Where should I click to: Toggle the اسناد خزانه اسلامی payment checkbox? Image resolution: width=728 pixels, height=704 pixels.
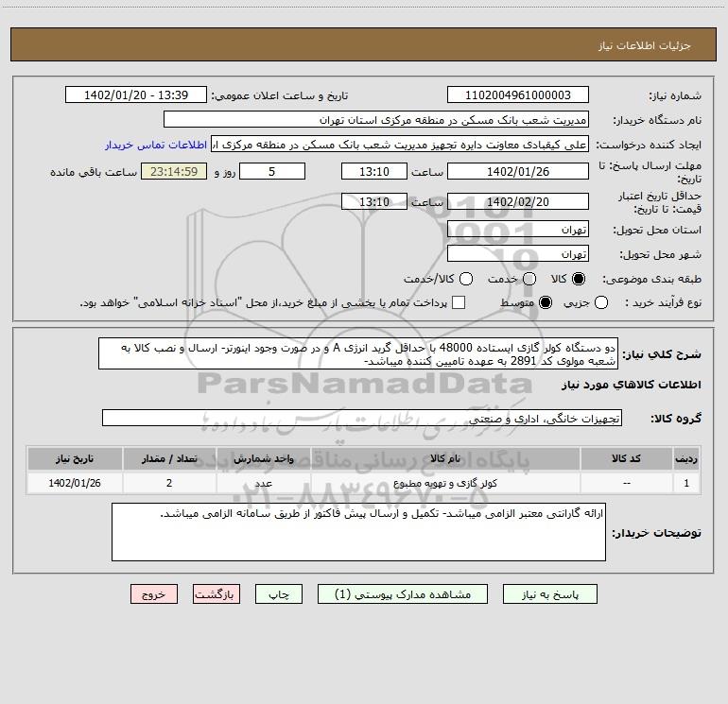pyautogui.click(x=459, y=303)
